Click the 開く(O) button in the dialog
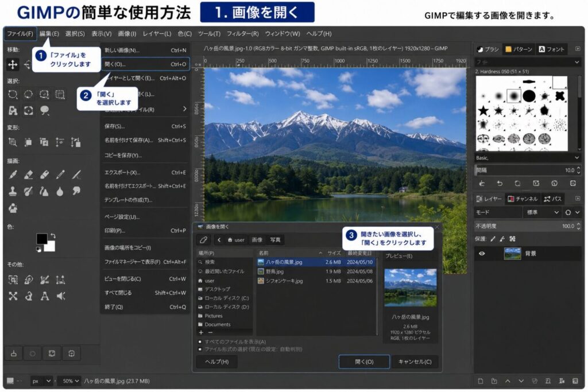This screenshot has height=392, width=588. [364, 362]
